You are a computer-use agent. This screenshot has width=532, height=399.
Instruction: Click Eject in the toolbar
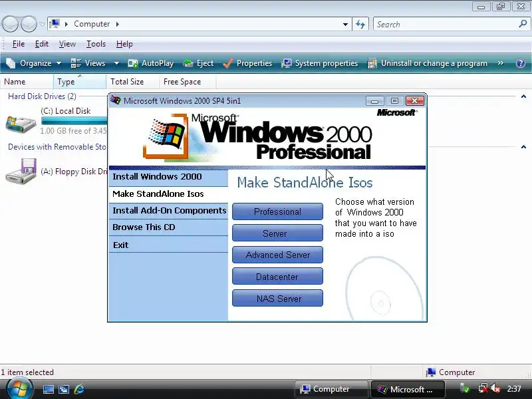[x=198, y=63]
